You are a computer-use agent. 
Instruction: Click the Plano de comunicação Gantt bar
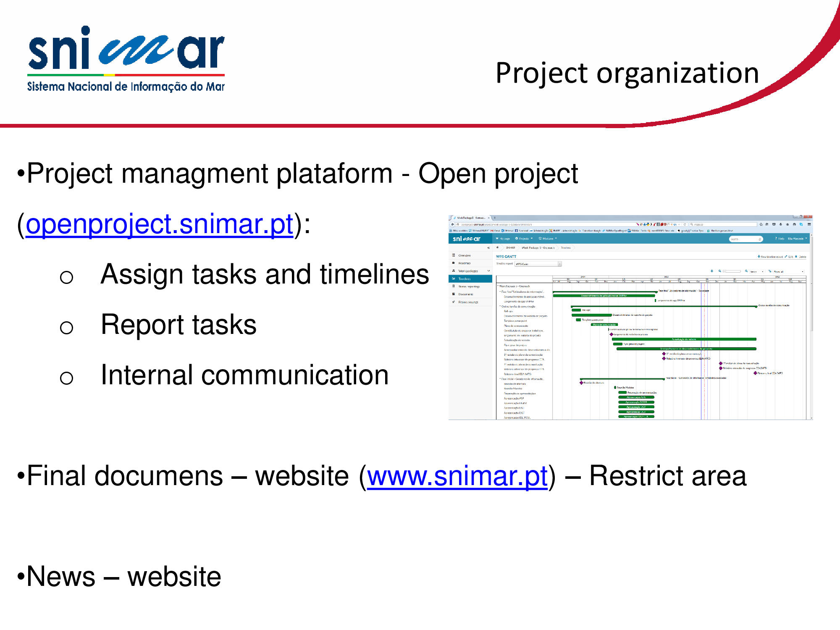[x=604, y=325]
